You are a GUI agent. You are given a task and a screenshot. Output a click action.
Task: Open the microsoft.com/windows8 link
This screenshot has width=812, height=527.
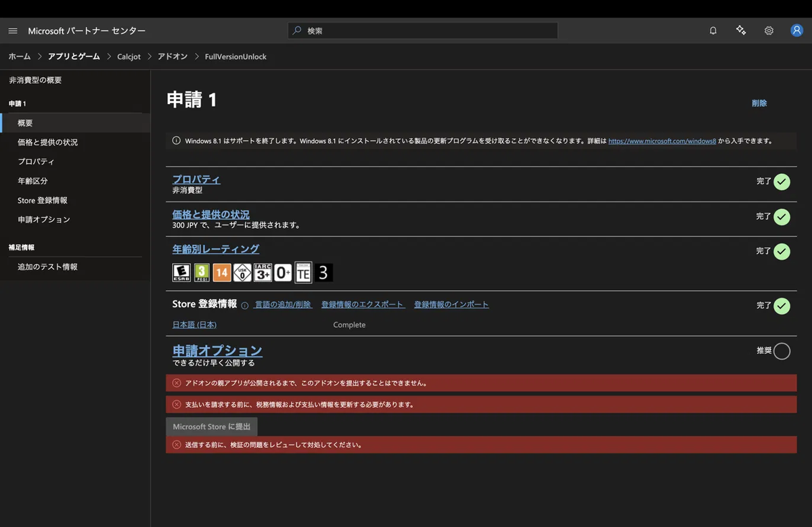(662, 141)
